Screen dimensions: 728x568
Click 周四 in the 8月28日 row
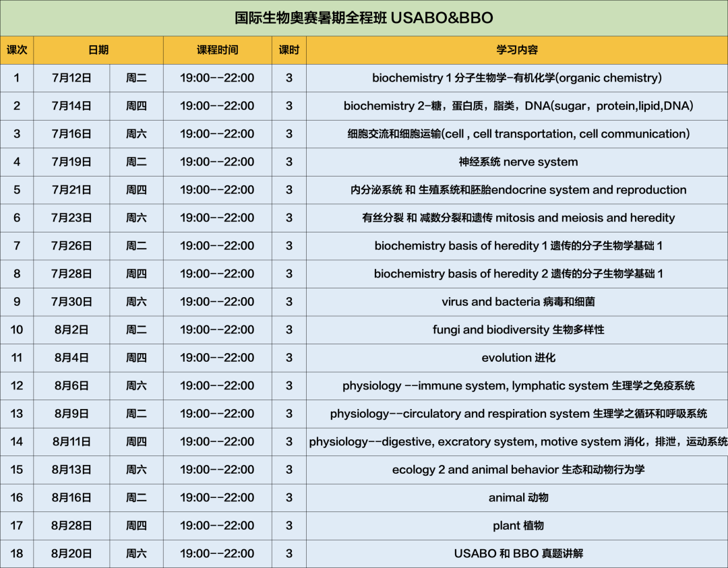136,526
